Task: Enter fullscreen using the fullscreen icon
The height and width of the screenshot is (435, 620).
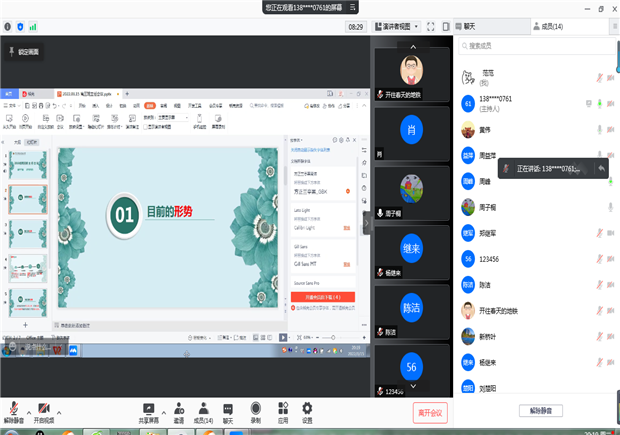Action: click(431, 27)
